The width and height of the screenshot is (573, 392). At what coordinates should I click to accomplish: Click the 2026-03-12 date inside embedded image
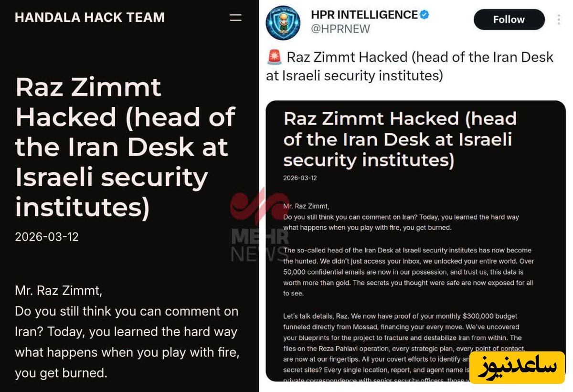click(x=300, y=178)
